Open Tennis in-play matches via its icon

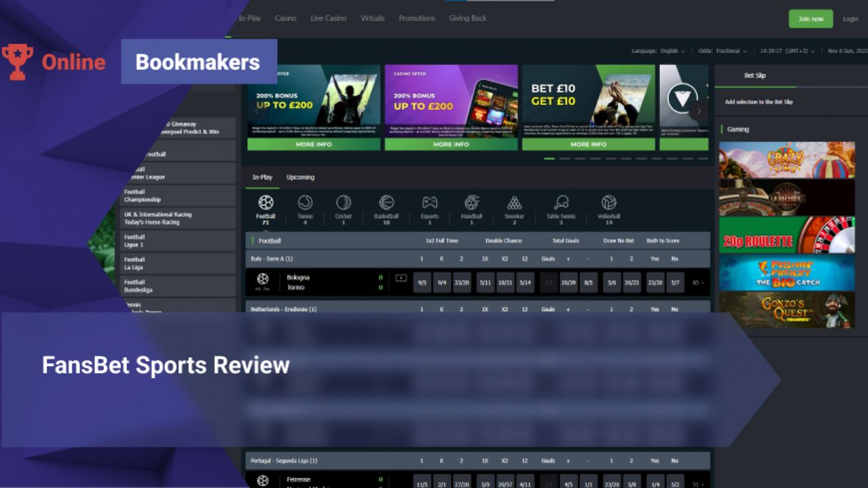[x=304, y=205]
